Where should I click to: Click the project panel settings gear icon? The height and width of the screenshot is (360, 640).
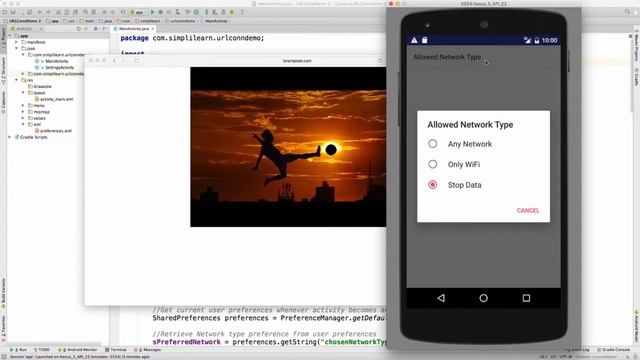[x=96, y=29]
